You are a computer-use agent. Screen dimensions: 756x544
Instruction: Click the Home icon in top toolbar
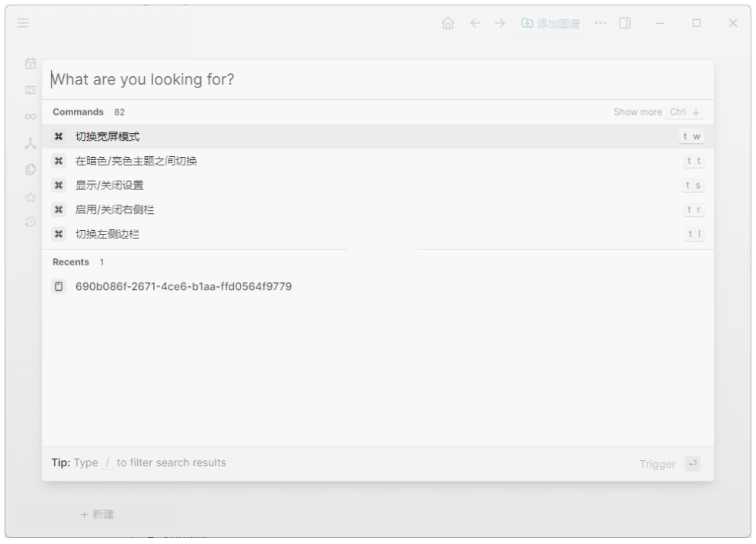[x=448, y=24]
